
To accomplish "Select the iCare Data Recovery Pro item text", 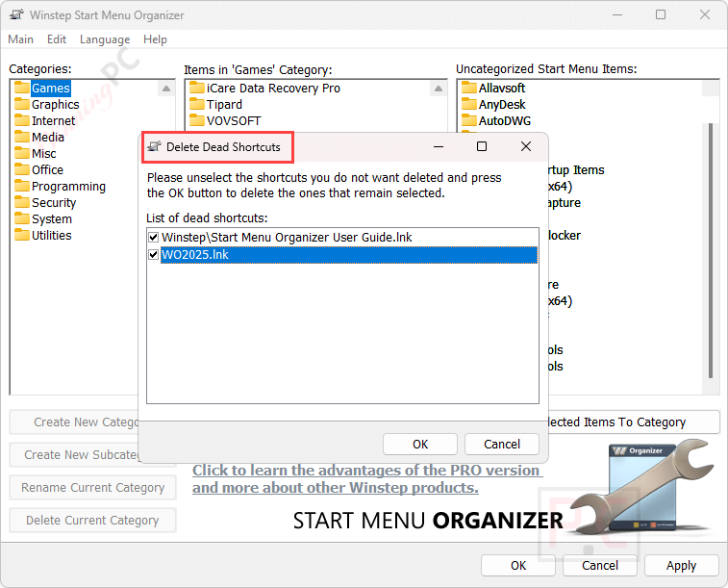I will click(273, 88).
